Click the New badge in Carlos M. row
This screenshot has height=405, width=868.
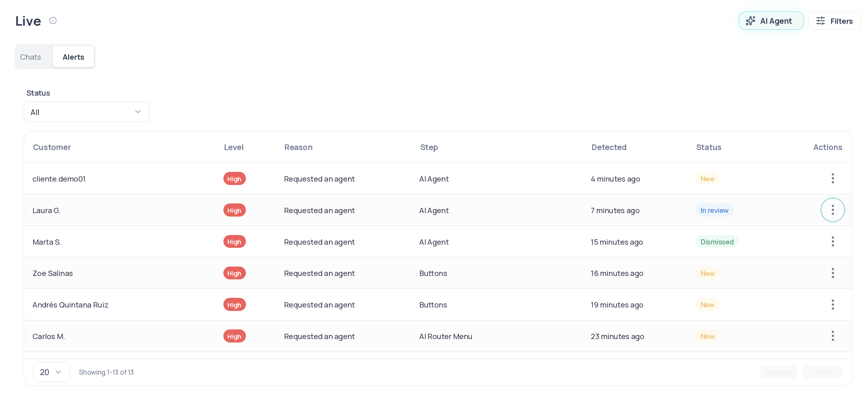point(707,336)
